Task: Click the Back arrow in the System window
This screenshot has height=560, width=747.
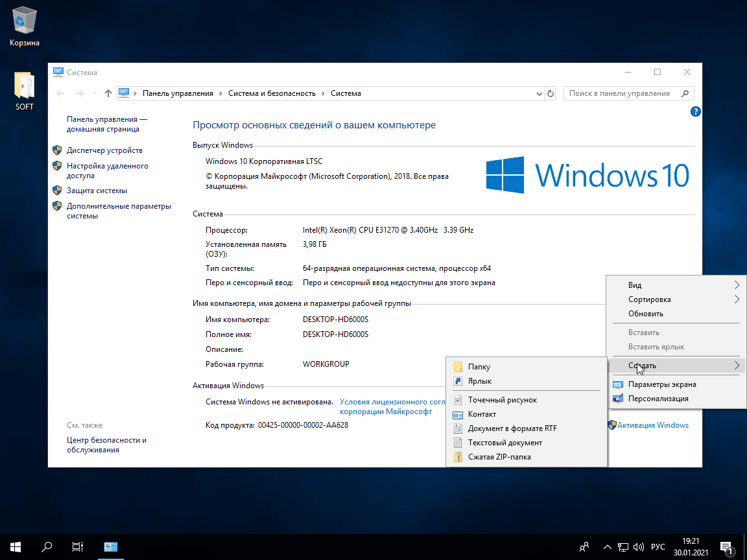Action: tap(60, 93)
